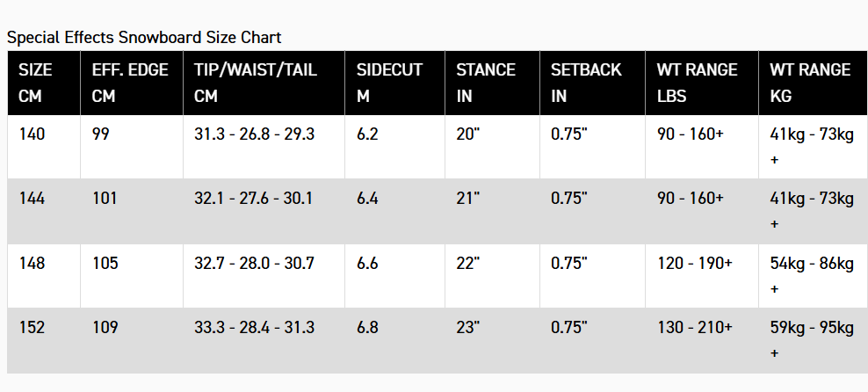Select the WT RANGE KG header

(x=810, y=83)
